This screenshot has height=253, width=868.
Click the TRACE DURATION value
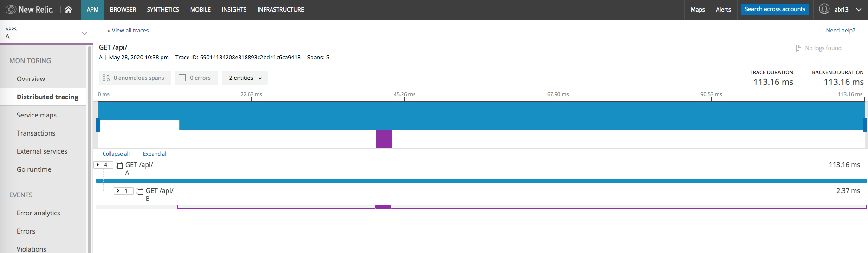tap(773, 82)
